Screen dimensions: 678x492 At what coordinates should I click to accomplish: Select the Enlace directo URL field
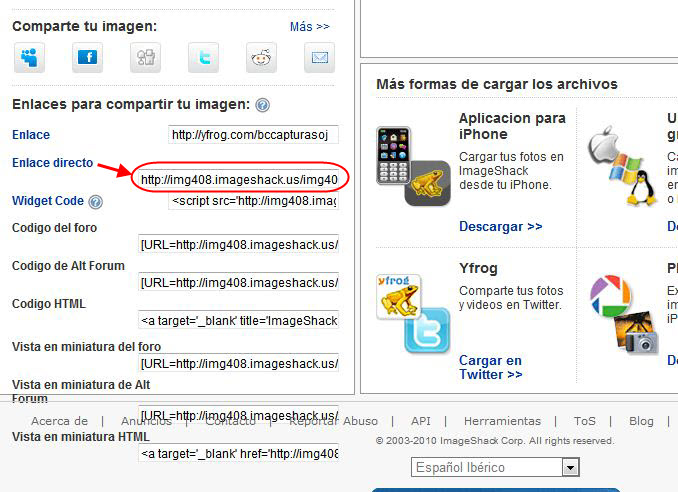click(238, 180)
